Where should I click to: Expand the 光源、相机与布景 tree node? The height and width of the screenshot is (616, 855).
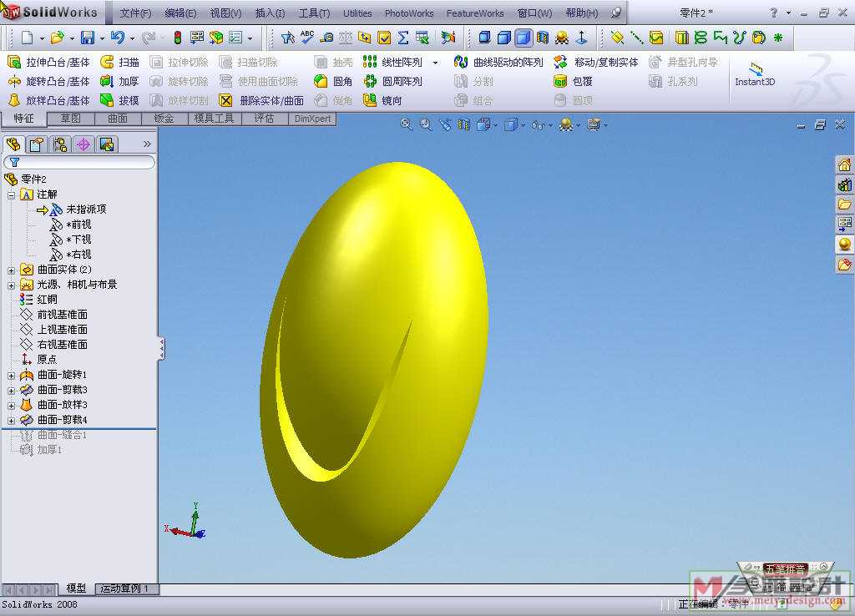point(11,285)
